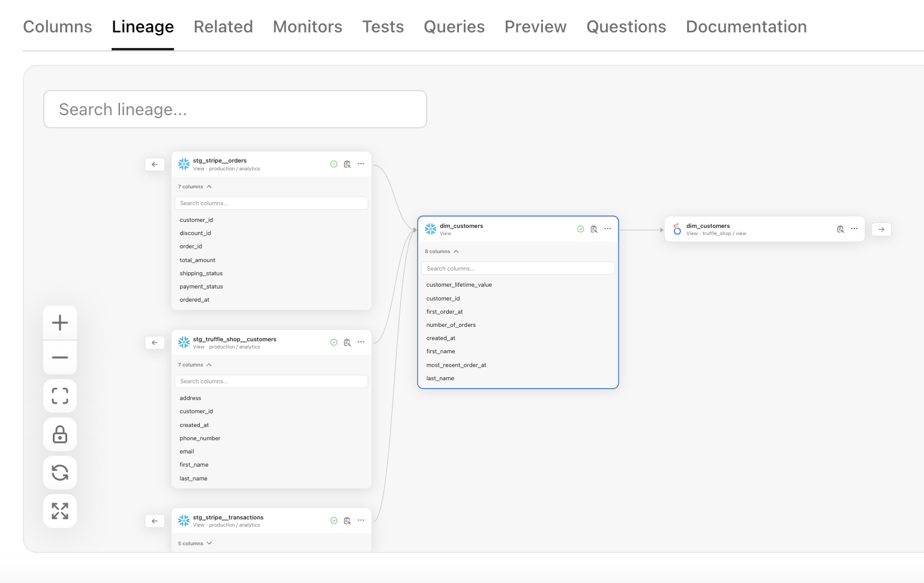Refresh the lineage graph
The width and height of the screenshot is (924, 583).
coord(60,473)
